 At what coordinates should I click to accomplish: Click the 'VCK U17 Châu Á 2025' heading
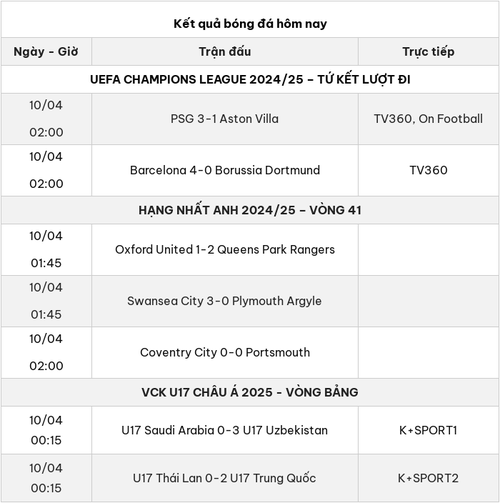point(250,392)
